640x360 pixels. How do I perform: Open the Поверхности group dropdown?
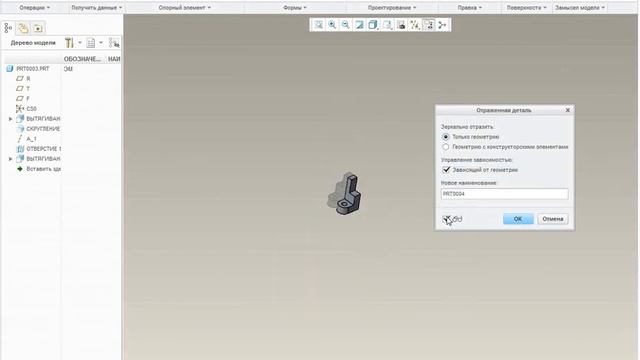point(527,7)
